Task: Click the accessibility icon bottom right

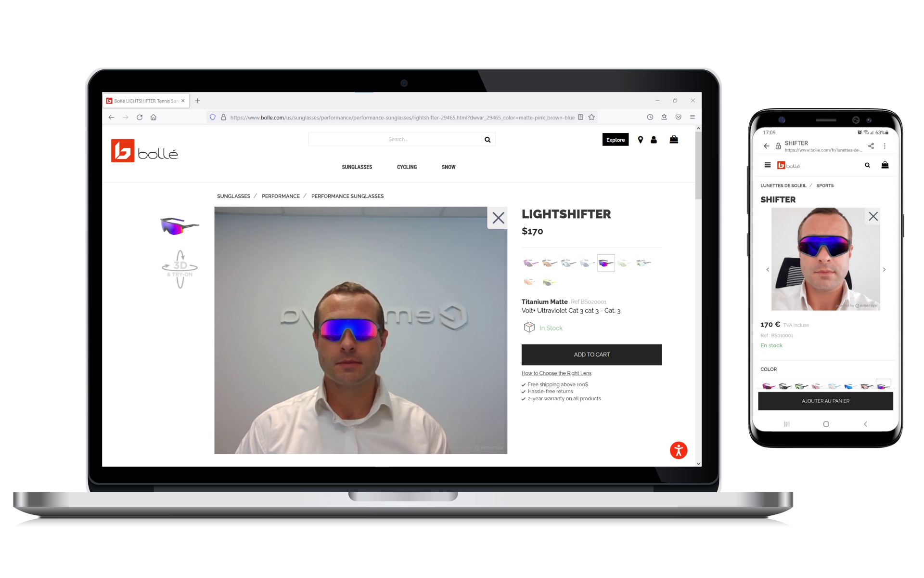Action: click(x=678, y=450)
